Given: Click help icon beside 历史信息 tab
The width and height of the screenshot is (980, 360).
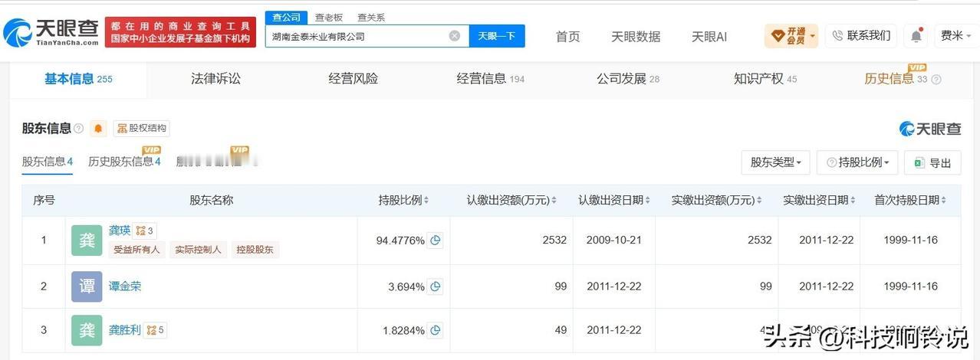Looking at the screenshot, I should [936, 79].
